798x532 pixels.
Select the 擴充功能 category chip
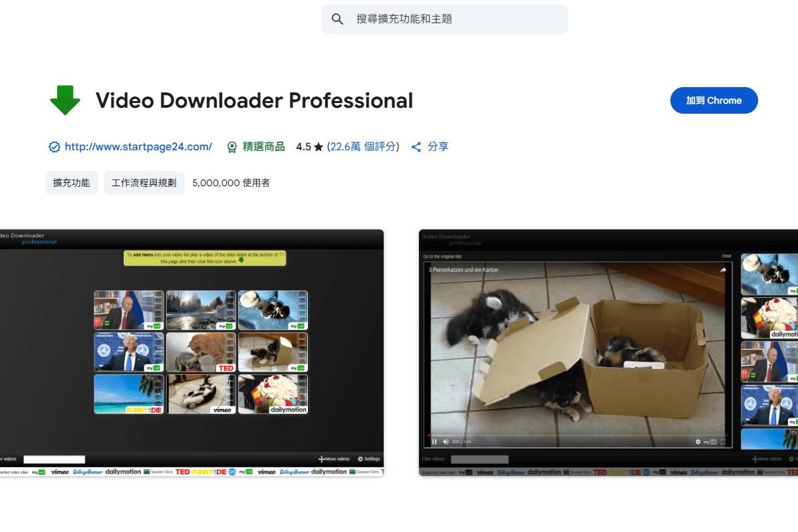(x=72, y=183)
